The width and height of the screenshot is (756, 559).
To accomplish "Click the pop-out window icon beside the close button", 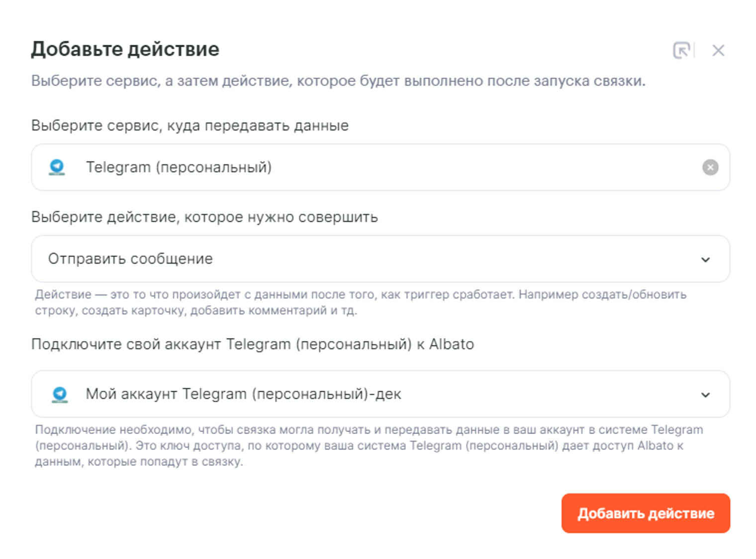I will coord(681,50).
